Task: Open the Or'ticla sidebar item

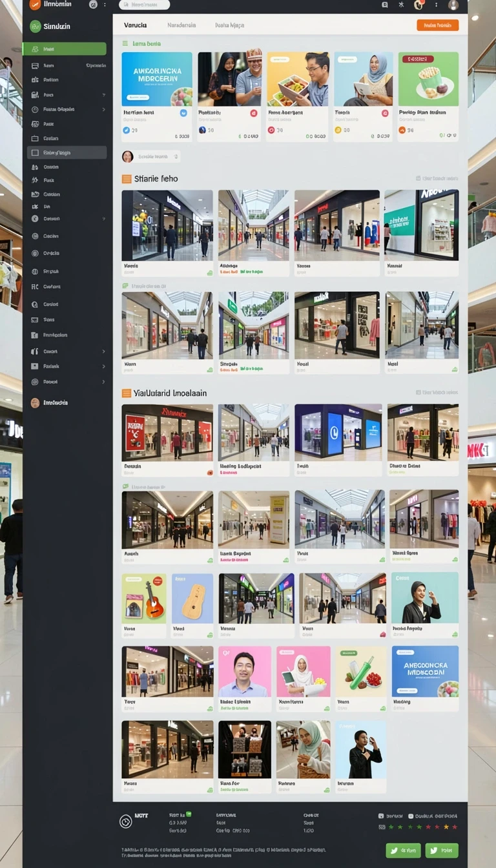Action: 51,253
